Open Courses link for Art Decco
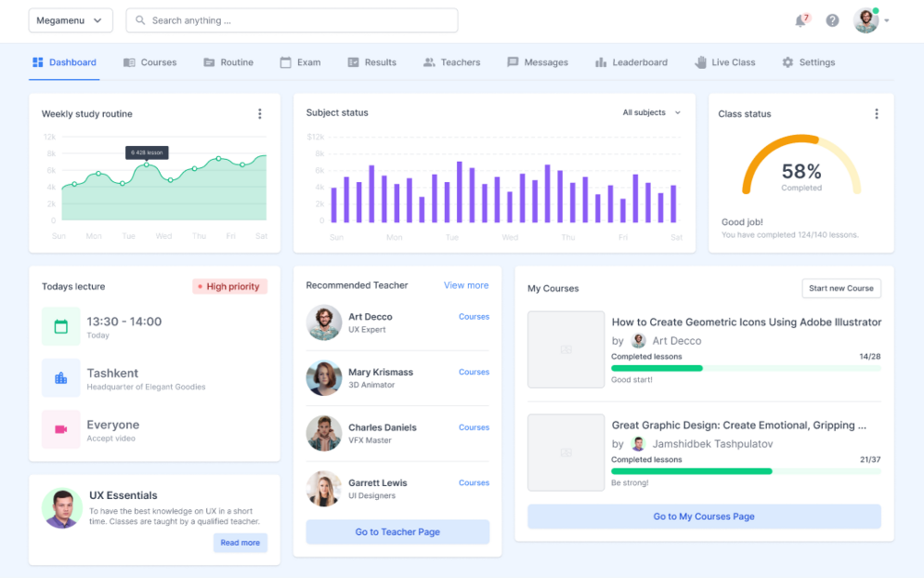The image size is (924, 578). pyautogui.click(x=473, y=316)
